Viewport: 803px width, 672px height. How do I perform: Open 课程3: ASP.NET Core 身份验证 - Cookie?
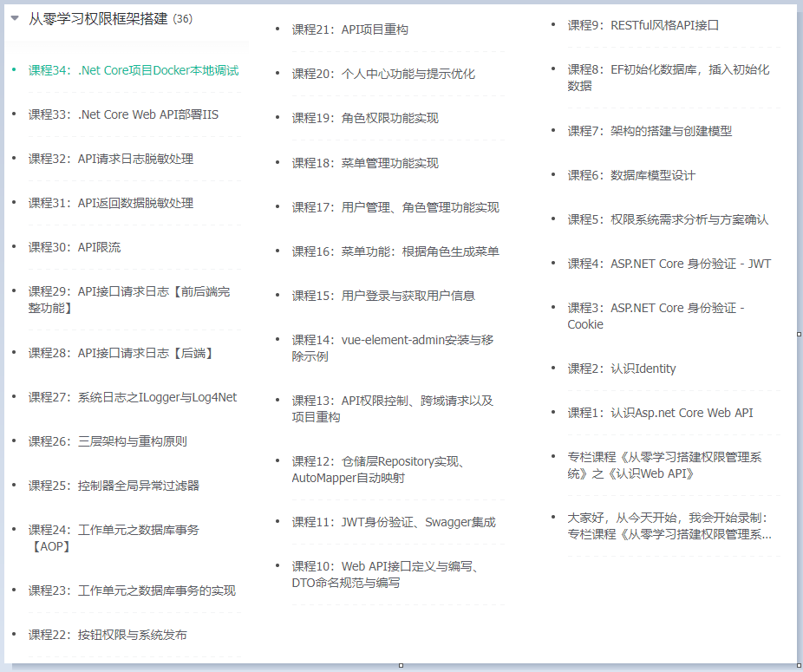click(x=656, y=316)
